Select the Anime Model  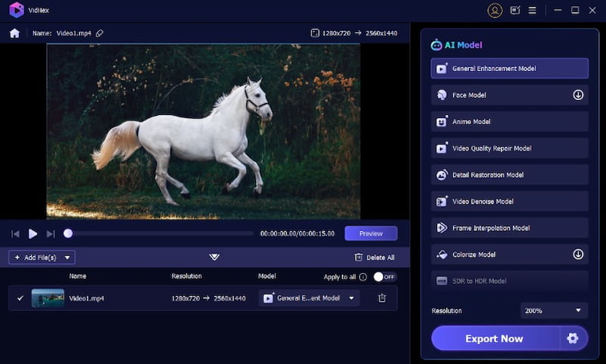509,122
